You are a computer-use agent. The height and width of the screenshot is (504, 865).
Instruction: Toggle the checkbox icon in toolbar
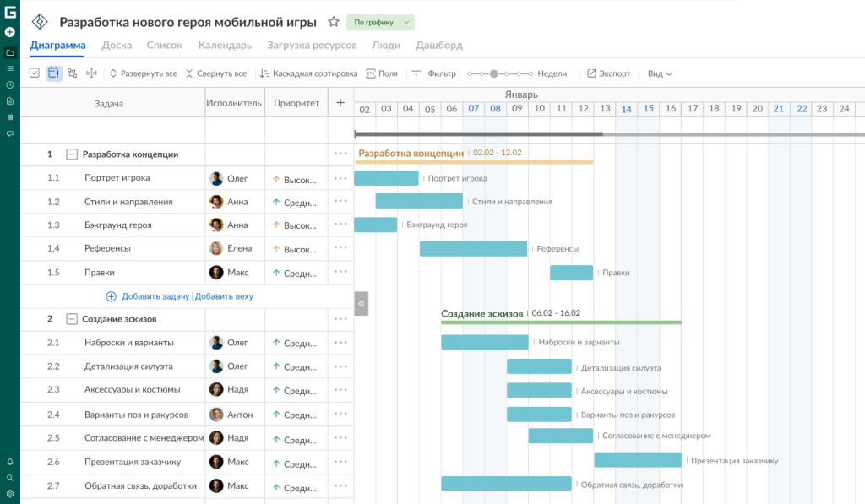coord(35,73)
